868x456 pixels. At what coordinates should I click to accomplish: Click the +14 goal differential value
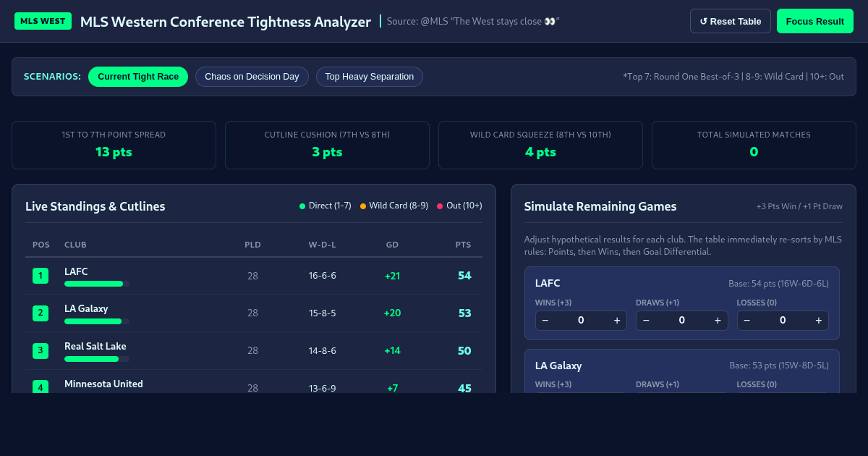coord(393,351)
